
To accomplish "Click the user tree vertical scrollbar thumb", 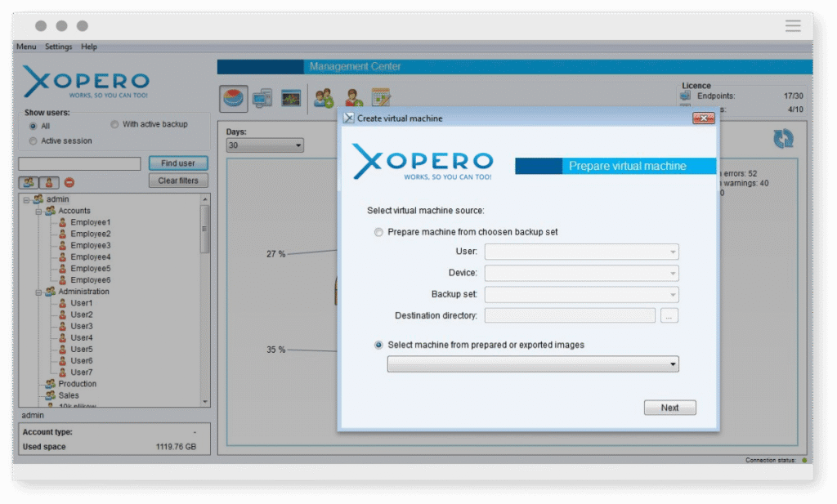I will [x=204, y=230].
